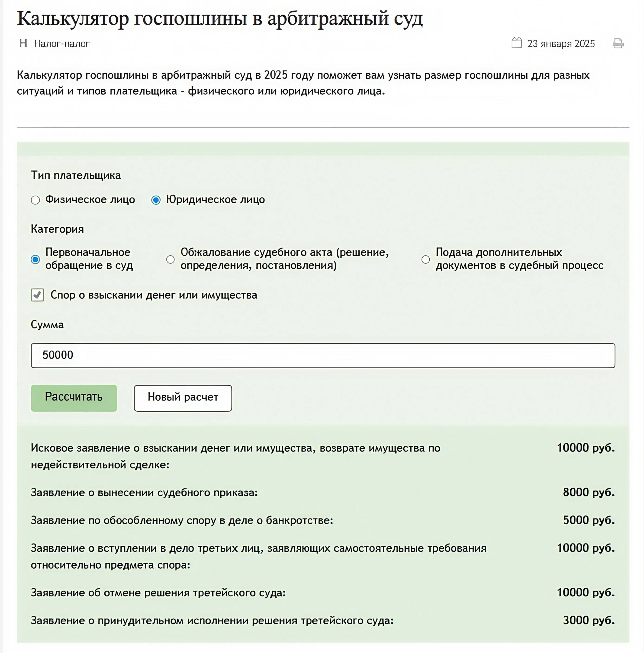644x653 pixels.
Task: Choose Обжалование судебного акта category
Action: point(171,259)
